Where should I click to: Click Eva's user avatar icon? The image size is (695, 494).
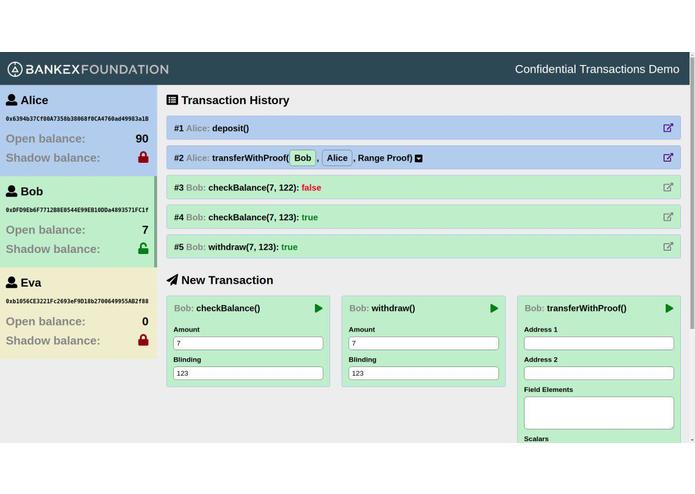point(12,283)
